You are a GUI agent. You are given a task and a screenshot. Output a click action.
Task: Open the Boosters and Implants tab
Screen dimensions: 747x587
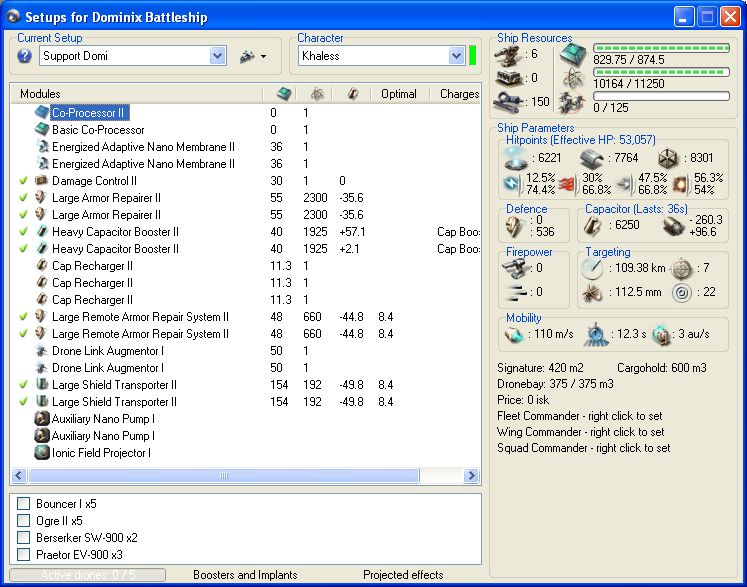[x=245, y=575]
